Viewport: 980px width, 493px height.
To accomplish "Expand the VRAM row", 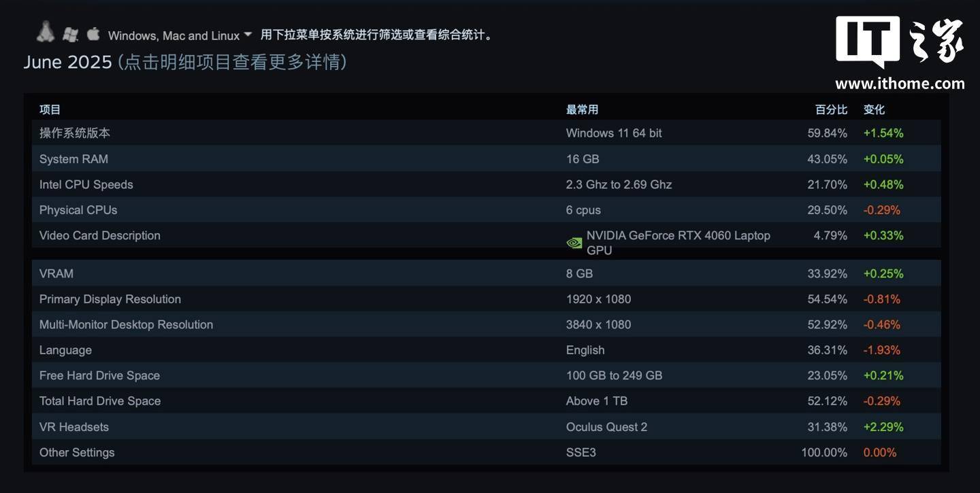I will [486, 273].
